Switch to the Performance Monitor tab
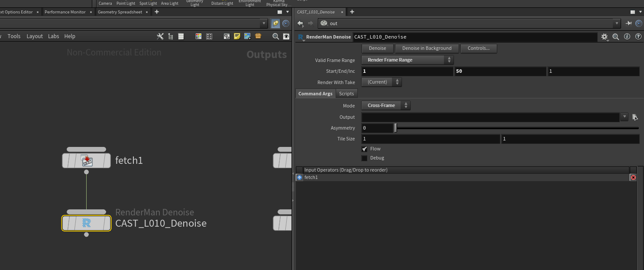 pyautogui.click(x=65, y=12)
